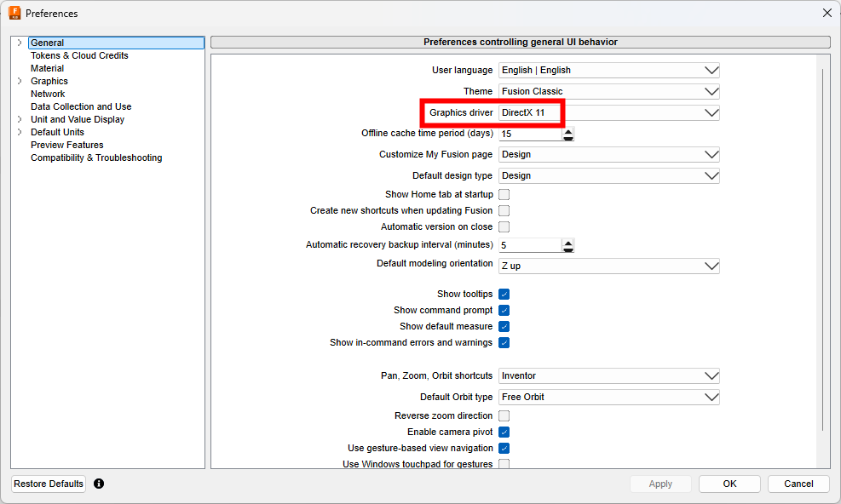Close the Preferences dialog

(x=827, y=13)
